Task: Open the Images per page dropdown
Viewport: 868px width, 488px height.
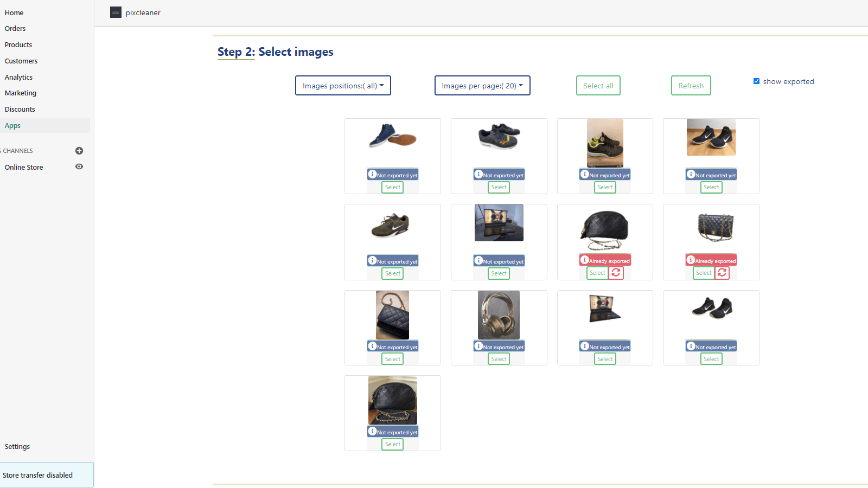Action: point(482,86)
